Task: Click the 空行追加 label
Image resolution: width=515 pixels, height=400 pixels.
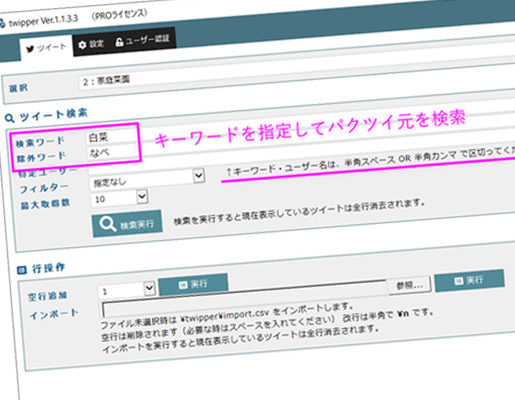Action: [47, 296]
